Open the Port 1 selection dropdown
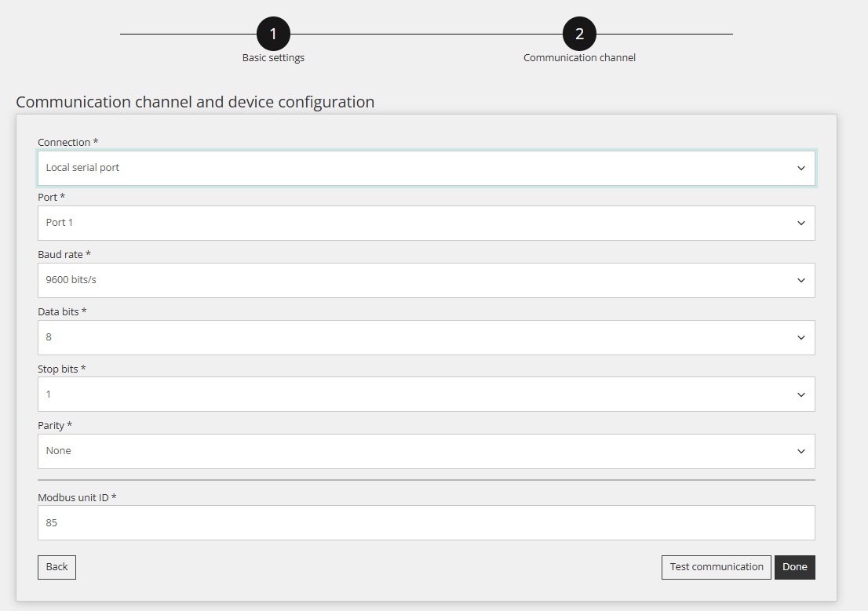The height and width of the screenshot is (611, 868). [x=426, y=223]
